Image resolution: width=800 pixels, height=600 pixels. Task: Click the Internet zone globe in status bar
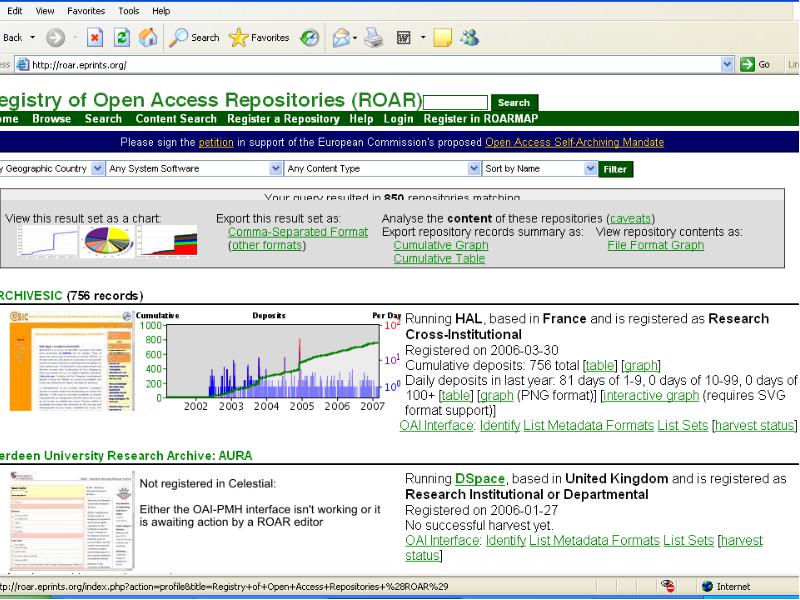click(x=707, y=586)
